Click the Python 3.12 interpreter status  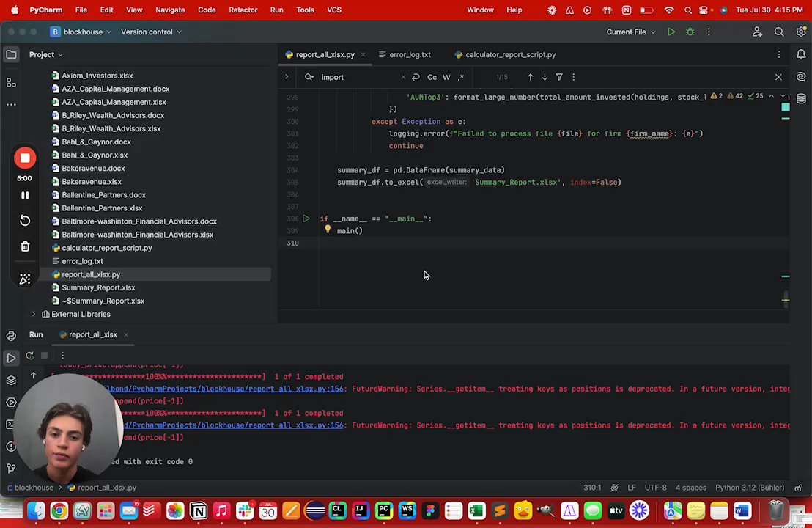pos(749,488)
